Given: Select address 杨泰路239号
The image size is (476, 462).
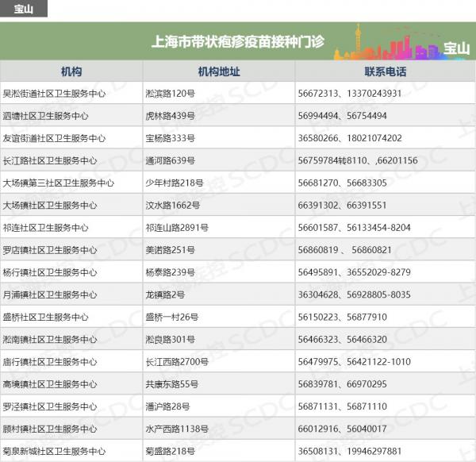Looking at the screenshot, I should pos(170,272).
